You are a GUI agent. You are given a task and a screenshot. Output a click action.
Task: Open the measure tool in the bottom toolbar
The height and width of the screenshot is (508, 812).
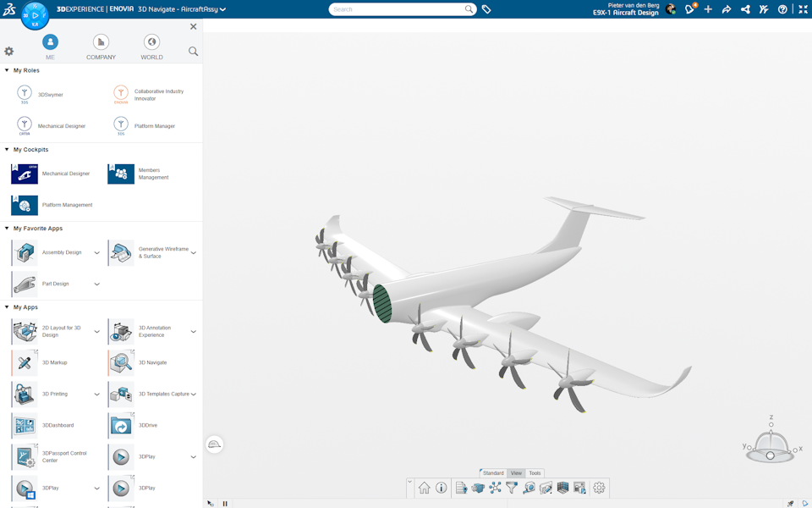(530, 488)
